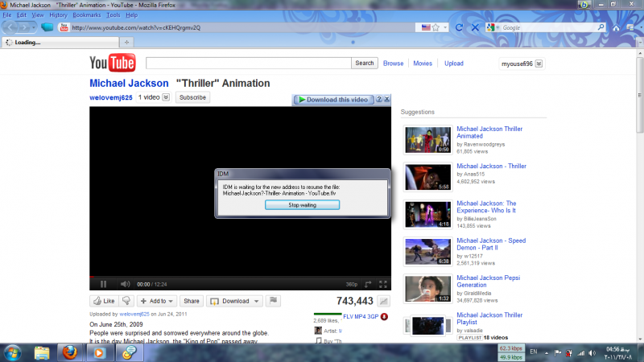This screenshot has width=644, height=362.
Task: Open Windows Media Player from taskbar
Action: pos(99,353)
